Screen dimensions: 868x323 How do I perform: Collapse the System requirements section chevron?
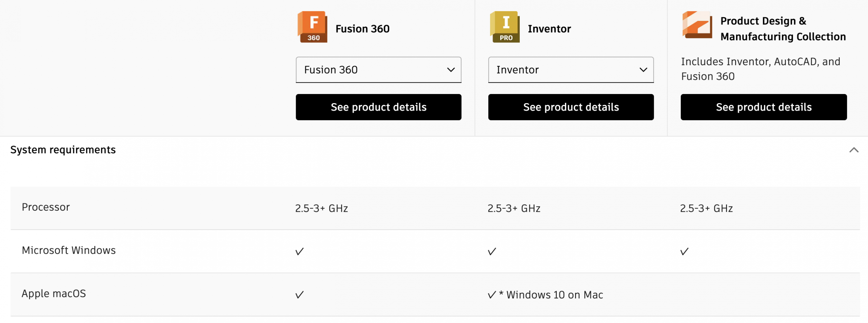(854, 150)
